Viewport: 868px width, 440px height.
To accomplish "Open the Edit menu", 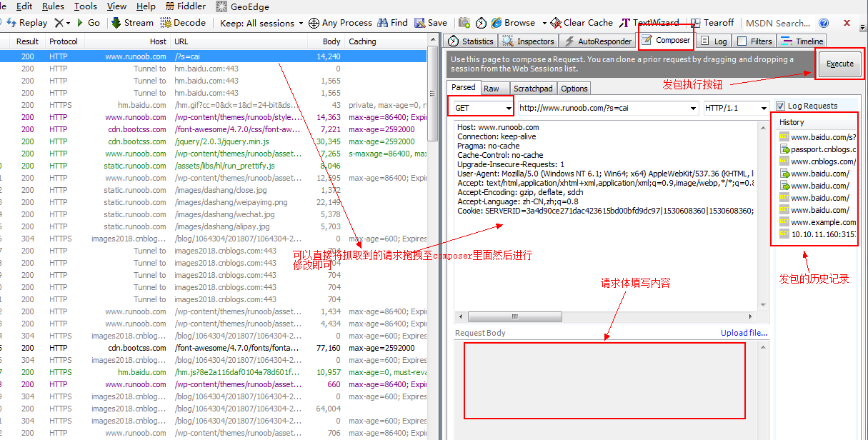I will pyautogui.click(x=24, y=6).
